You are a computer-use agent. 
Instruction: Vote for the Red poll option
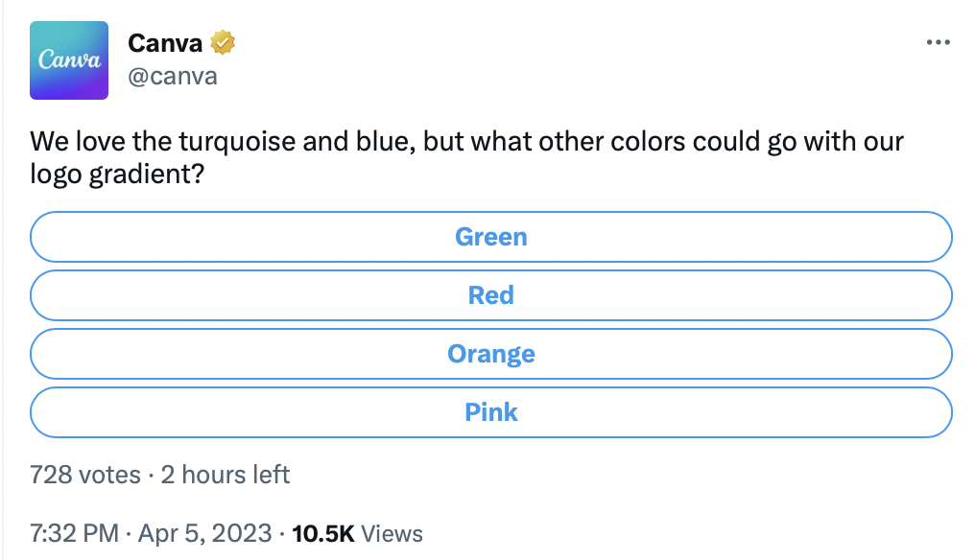[x=491, y=295]
